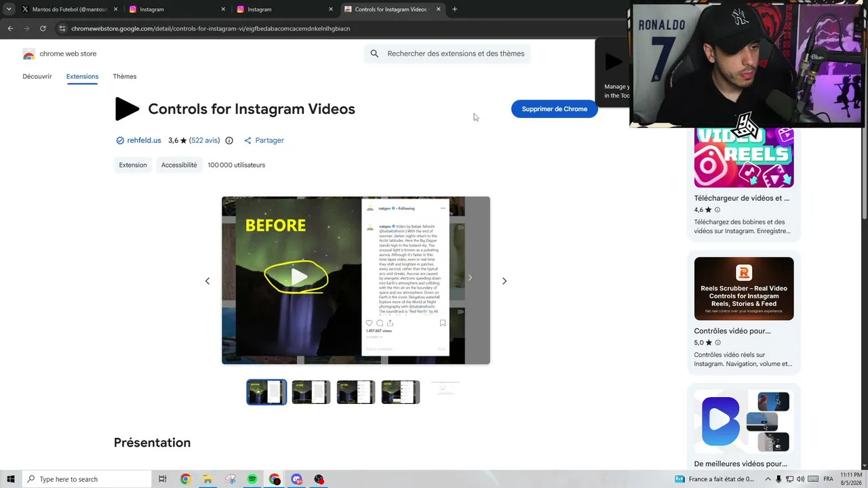This screenshot has width=868, height=488.
Task: Click the rating info icon under Téléchargeur de vidéos
Action: (x=717, y=210)
